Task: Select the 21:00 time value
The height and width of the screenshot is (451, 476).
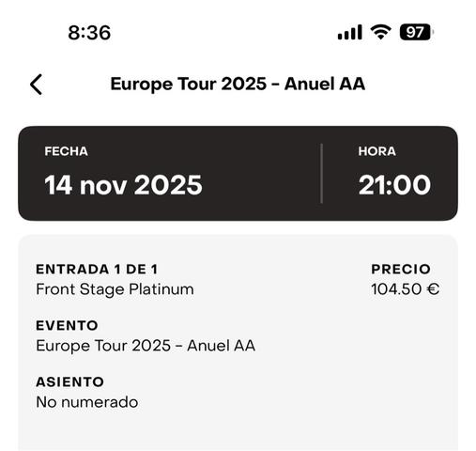Action: (394, 185)
